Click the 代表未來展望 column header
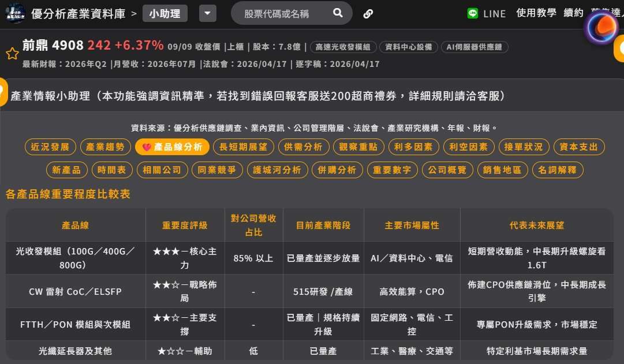Viewport: 624px width, 364px height. (x=537, y=225)
